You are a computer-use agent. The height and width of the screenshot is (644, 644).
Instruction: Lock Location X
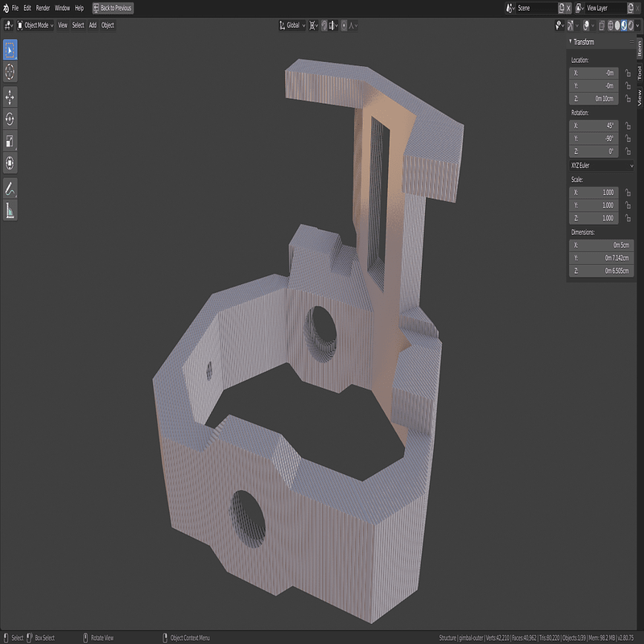(628, 73)
